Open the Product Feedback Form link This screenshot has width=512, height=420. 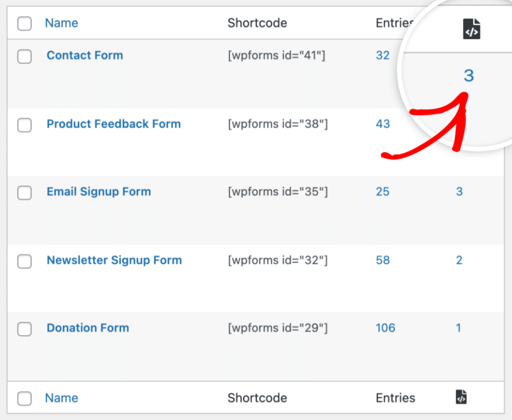pos(113,124)
